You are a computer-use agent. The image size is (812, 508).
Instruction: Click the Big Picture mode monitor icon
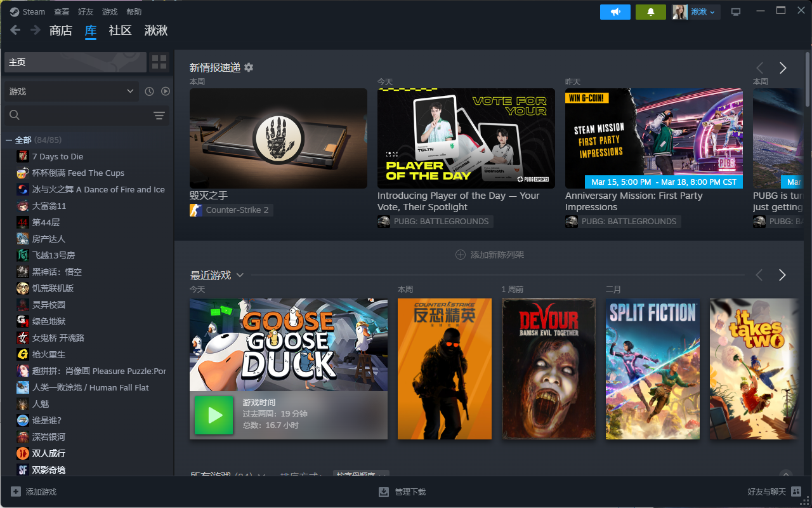(x=736, y=12)
